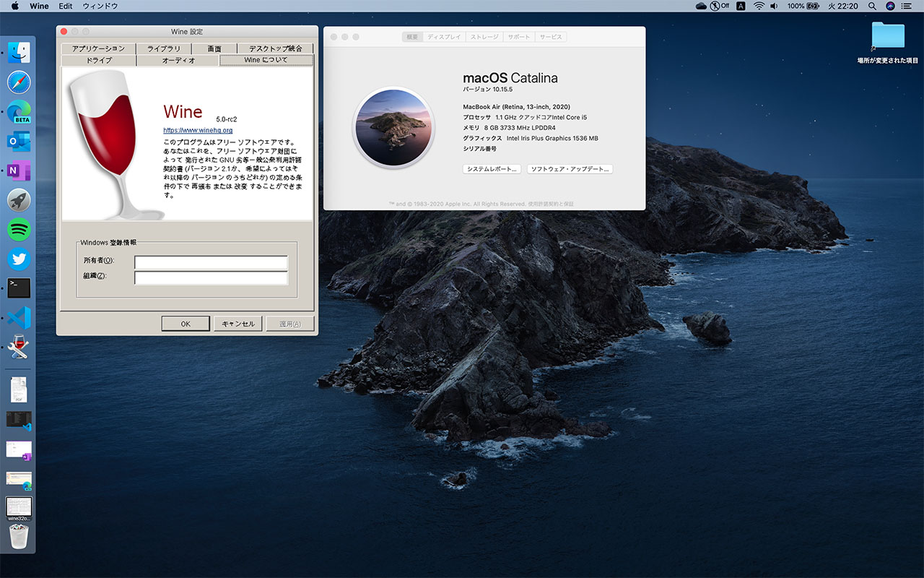The height and width of the screenshot is (578, 924).
Task: Open the Edit menu in the menu bar
Action: [66, 6]
